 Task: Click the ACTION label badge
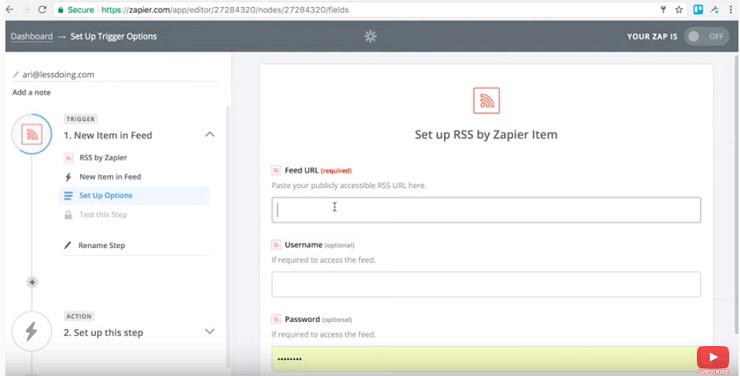(79, 316)
